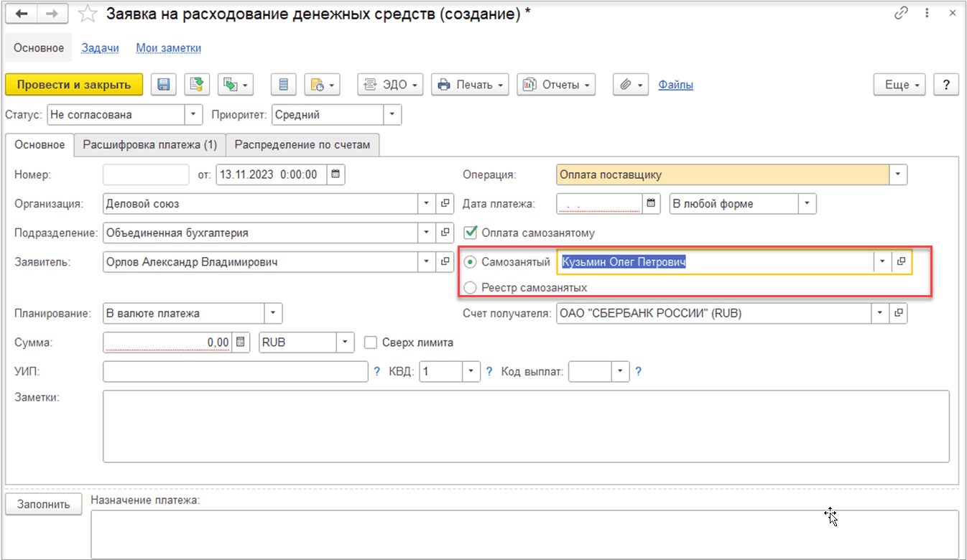Click the Провести и закрыть button
The width and height of the screenshot is (967, 560).
(x=74, y=85)
